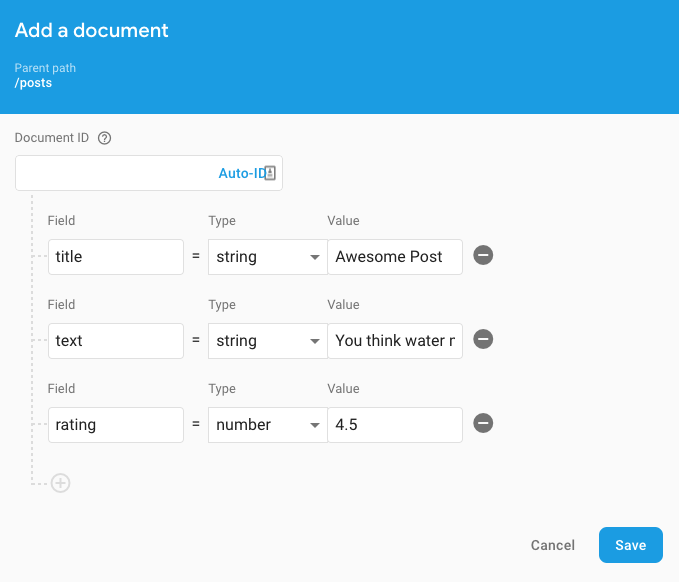679x582 pixels.
Task: Generate an Auto-ID for the document
Action: click(x=240, y=173)
